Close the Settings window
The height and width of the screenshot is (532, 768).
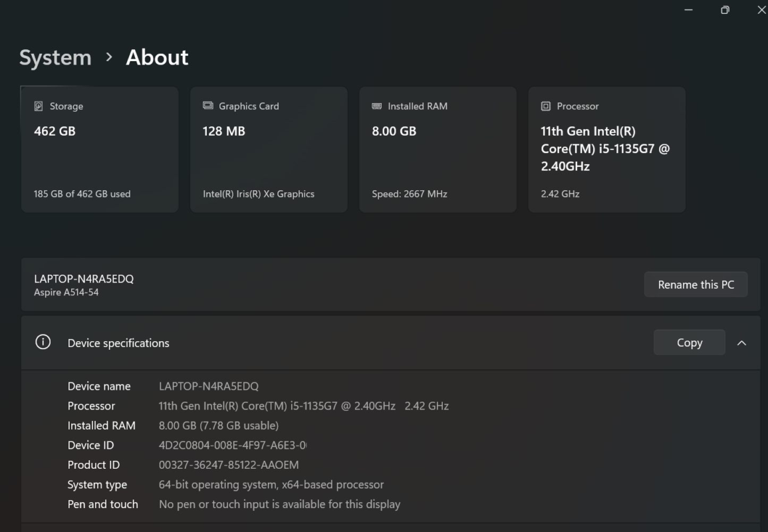pos(761,10)
